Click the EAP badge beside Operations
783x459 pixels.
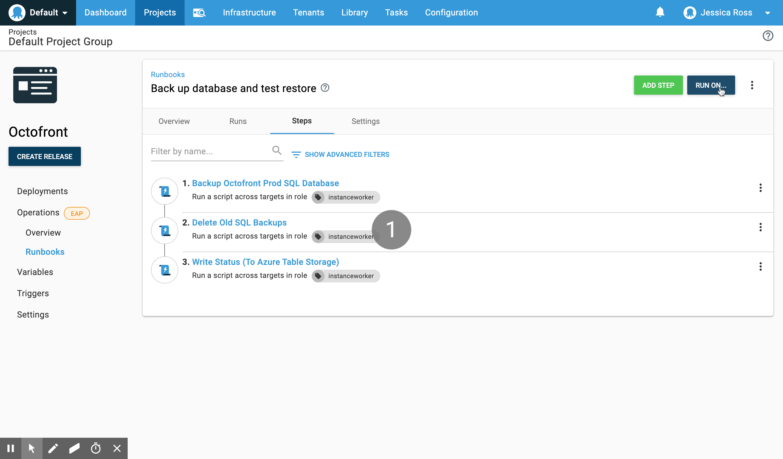(77, 213)
